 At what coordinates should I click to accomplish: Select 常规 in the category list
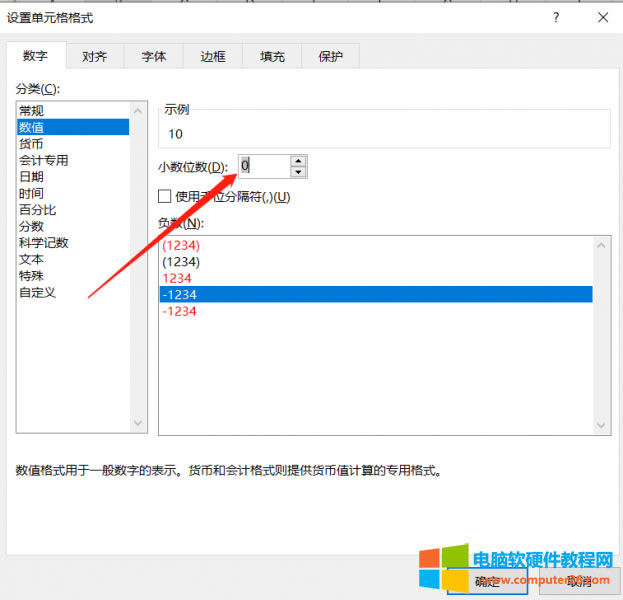coord(32,111)
